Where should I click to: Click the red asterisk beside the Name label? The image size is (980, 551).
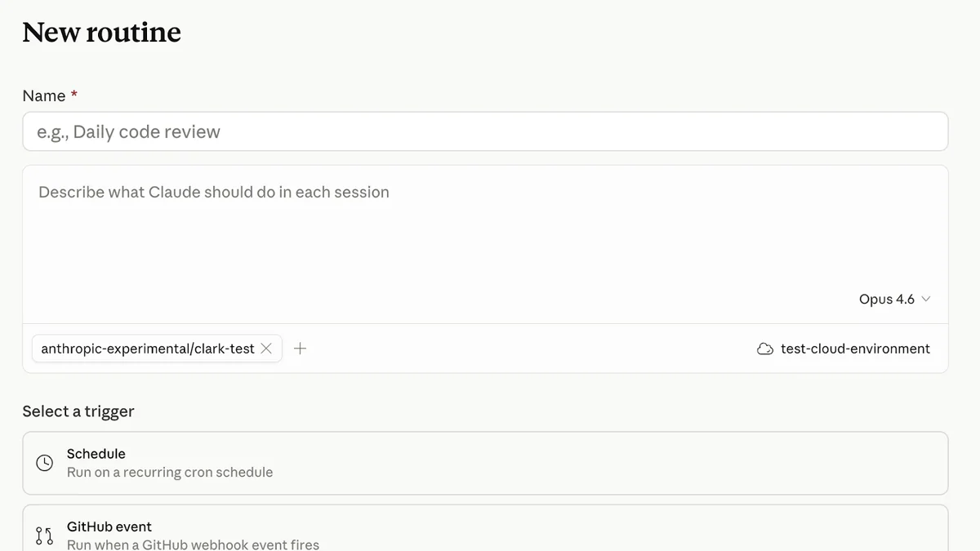click(73, 95)
